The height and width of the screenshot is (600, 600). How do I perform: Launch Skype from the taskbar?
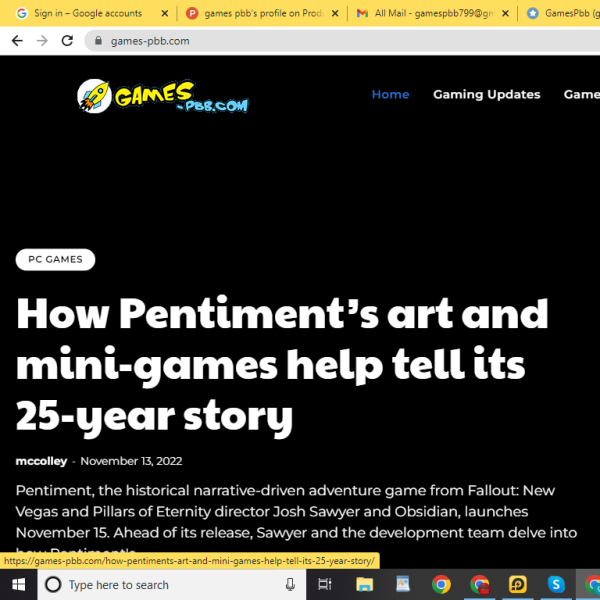click(556, 584)
